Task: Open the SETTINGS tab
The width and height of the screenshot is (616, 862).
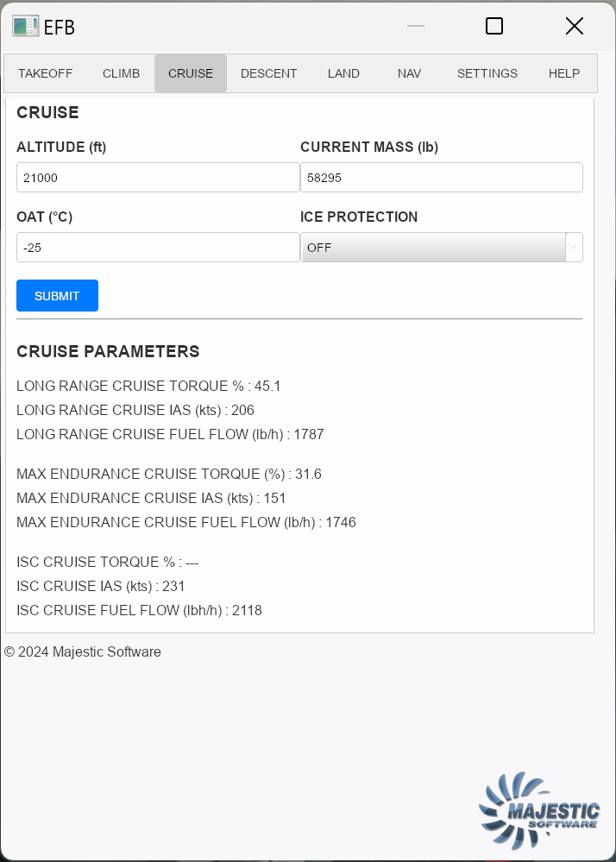Action: [x=487, y=73]
